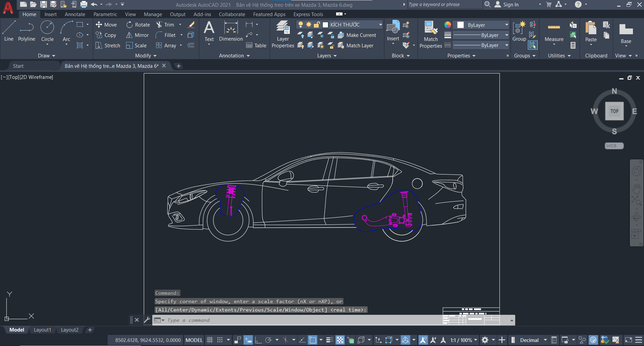Switch to Layout1 tab

coord(42,330)
